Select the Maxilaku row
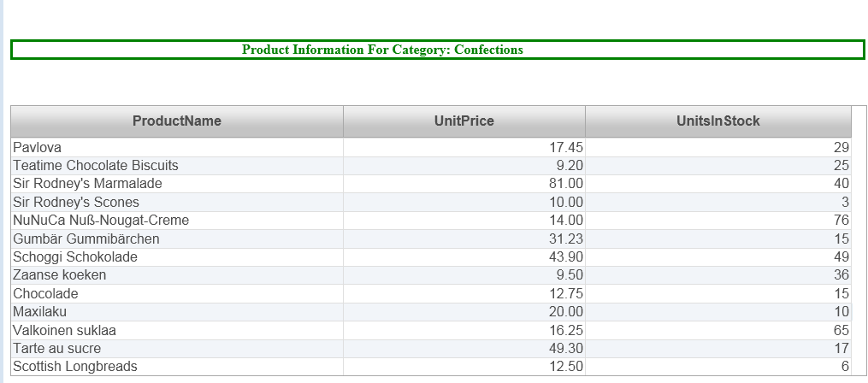868x383 pixels. pyautogui.click(x=39, y=312)
